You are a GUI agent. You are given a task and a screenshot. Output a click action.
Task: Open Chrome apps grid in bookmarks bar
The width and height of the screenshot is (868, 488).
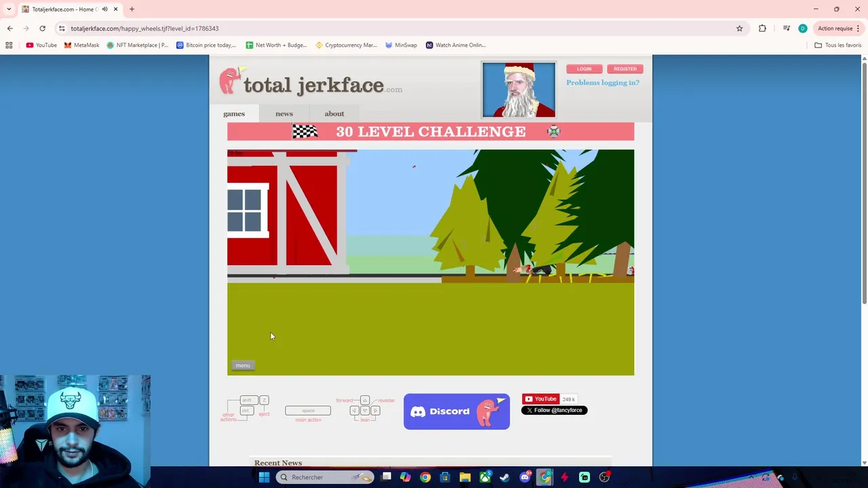coord(9,45)
